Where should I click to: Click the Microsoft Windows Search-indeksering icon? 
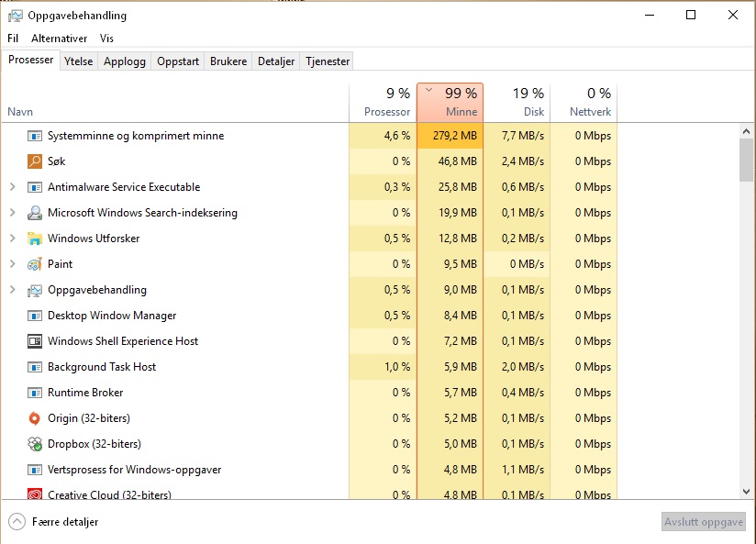tap(35, 213)
